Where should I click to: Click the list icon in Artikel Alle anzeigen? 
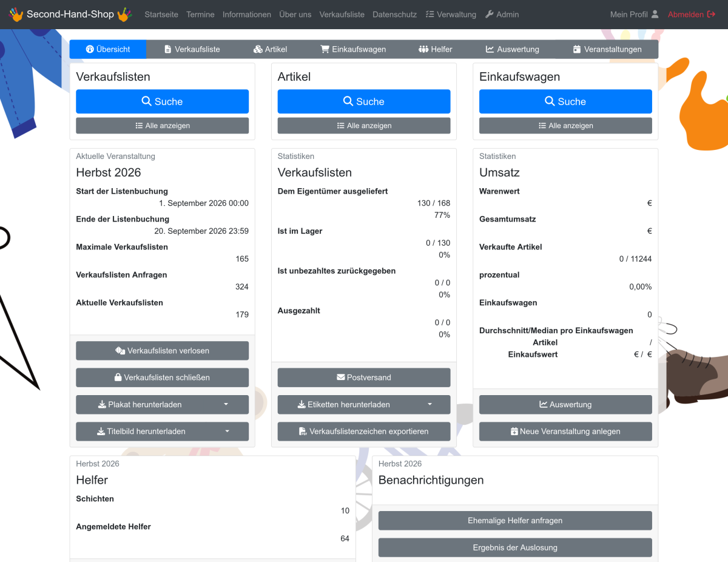341,126
